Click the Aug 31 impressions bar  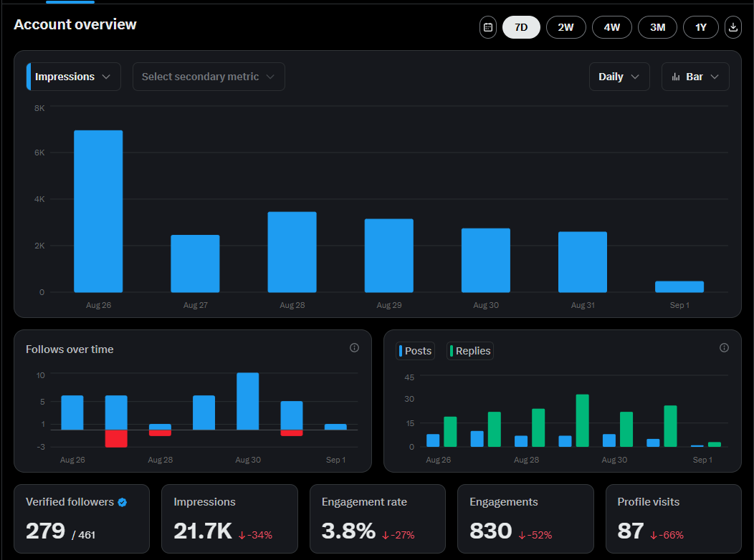[582, 262]
